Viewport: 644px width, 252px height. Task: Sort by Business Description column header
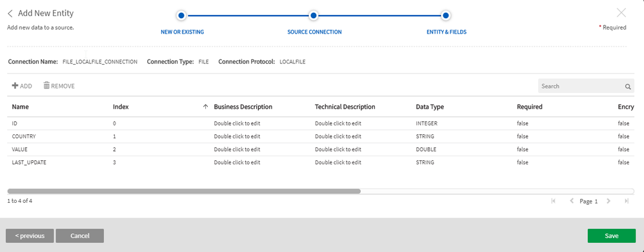pyautogui.click(x=243, y=107)
